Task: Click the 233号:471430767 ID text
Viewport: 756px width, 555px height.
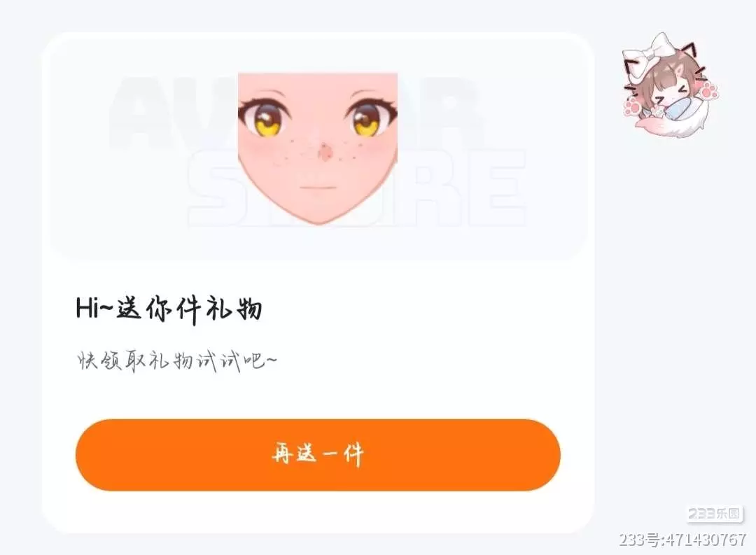Action: [x=682, y=539]
